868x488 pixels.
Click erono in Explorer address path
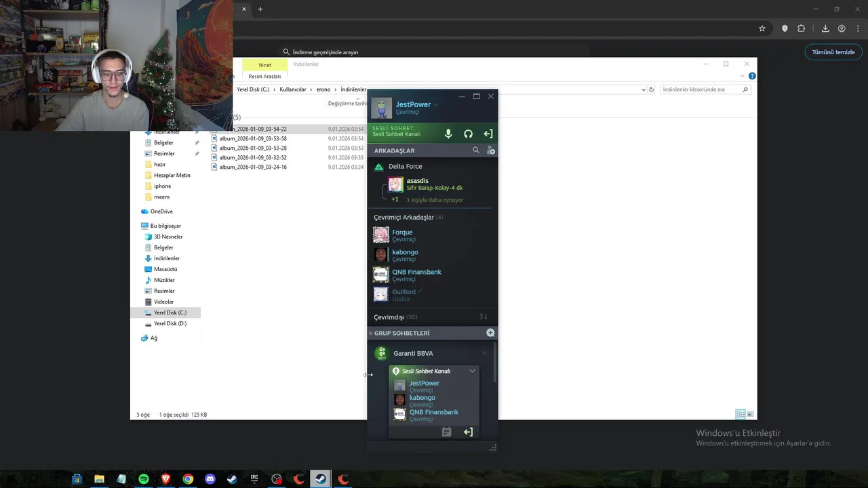[323, 89]
